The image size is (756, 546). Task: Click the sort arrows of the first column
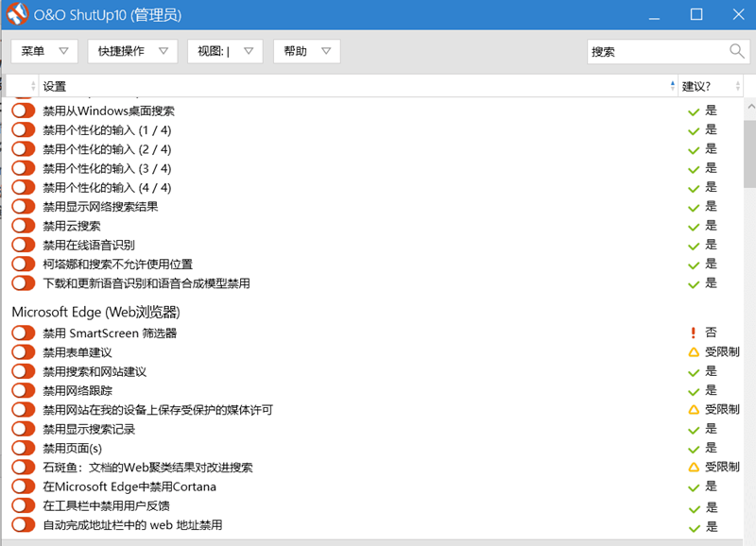(33, 86)
